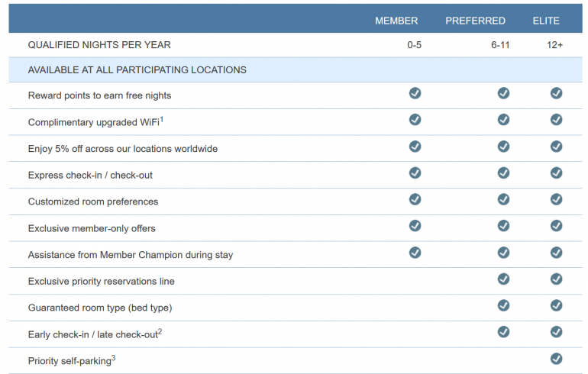Click footnote 3 next to Priority self-parking
The width and height of the screenshot is (588, 374).
[113, 357]
